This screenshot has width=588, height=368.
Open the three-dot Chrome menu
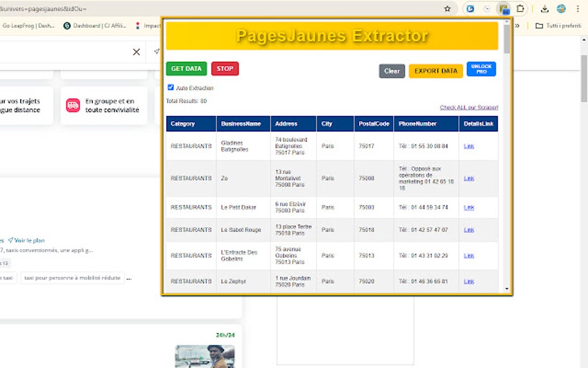pos(578,9)
